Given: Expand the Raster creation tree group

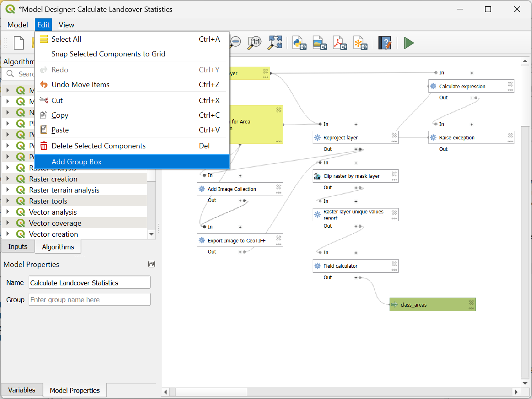Looking at the screenshot, I should coord(8,179).
